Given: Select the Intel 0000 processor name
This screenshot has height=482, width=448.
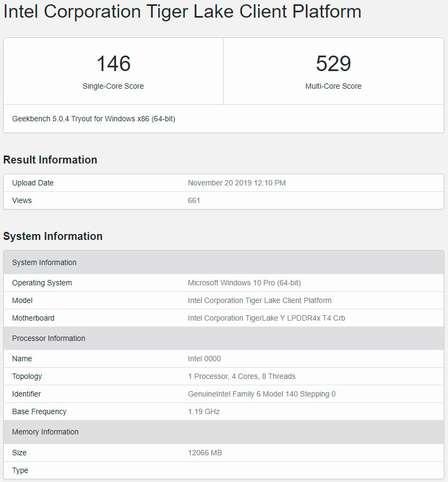Looking at the screenshot, I should point(204,359).
